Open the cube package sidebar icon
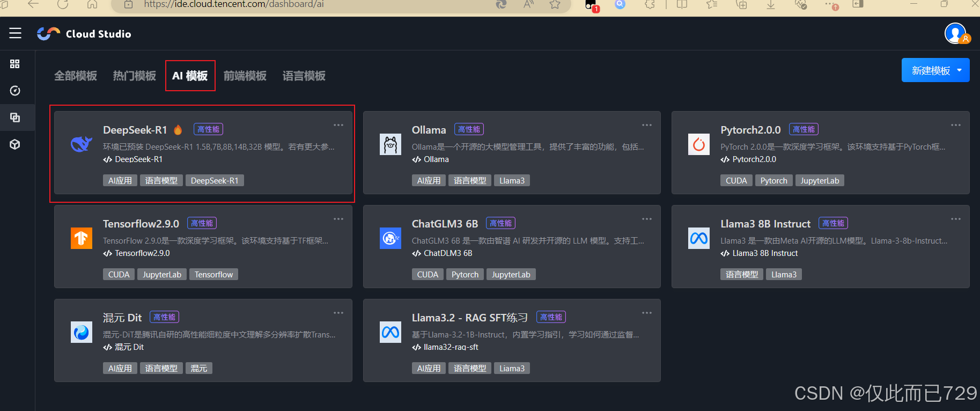980x411 pixels. pos(15,144)
